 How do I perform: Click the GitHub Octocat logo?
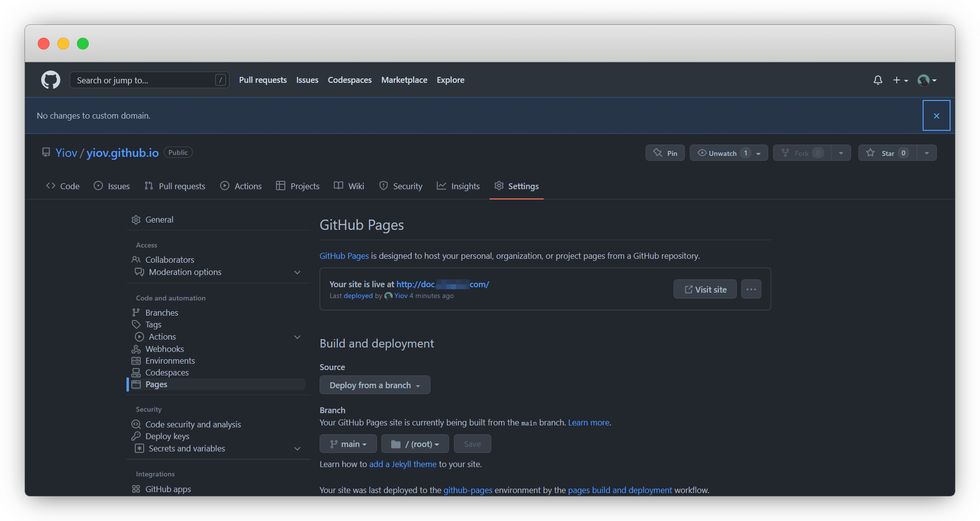click(50, 80)
